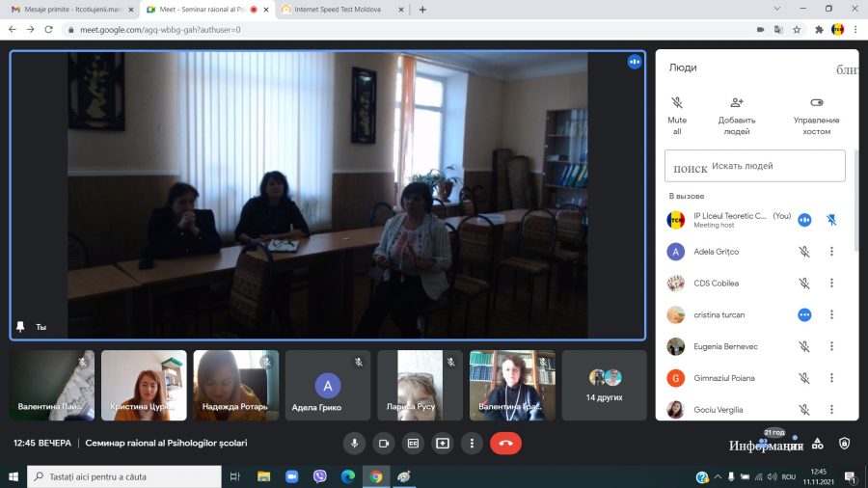Open Viber from the Windows taskbar

[319, 476]
